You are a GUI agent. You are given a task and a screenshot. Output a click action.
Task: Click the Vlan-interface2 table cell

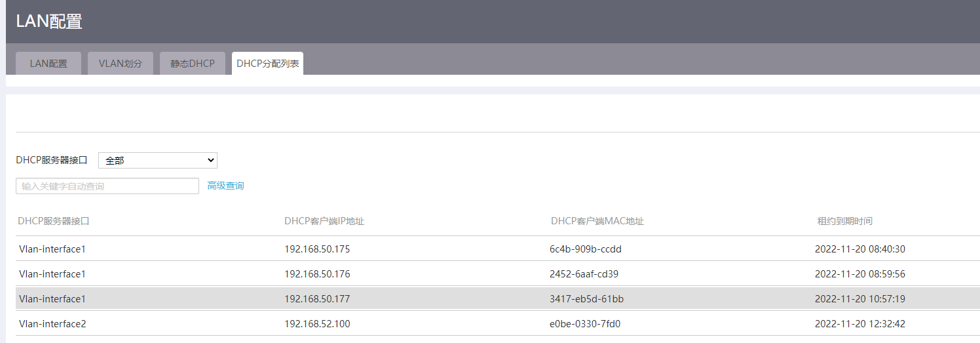(52, 324)
